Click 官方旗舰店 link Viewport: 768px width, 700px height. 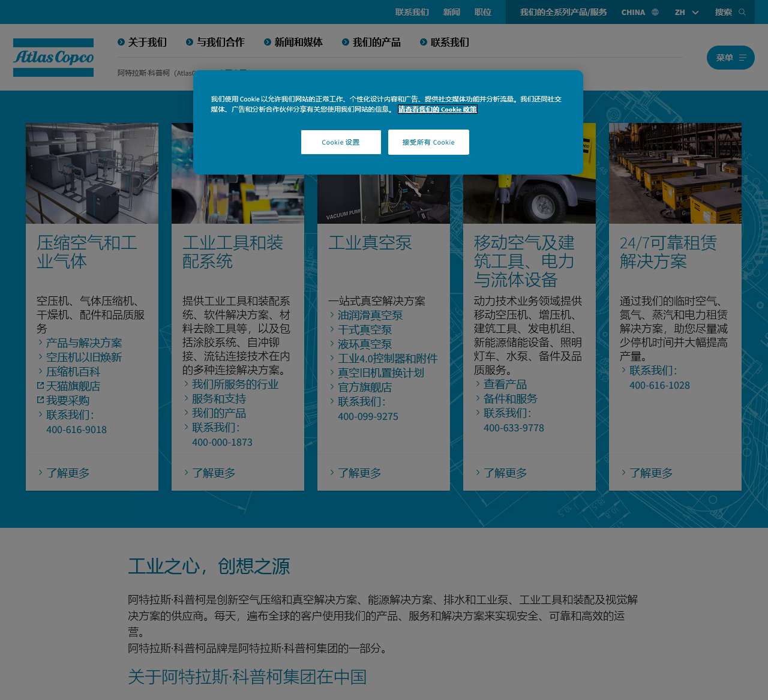(365, 387)
